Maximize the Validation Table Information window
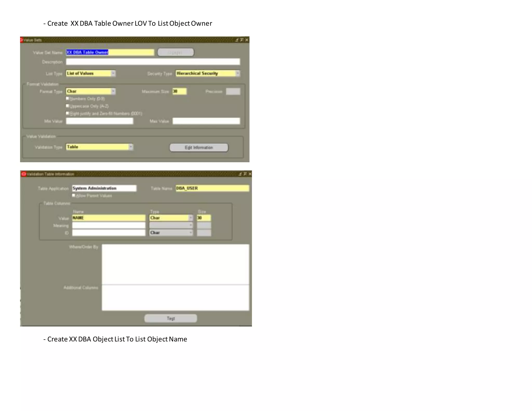This screenshot has height=411, width=532. click(x=245, y=174)
